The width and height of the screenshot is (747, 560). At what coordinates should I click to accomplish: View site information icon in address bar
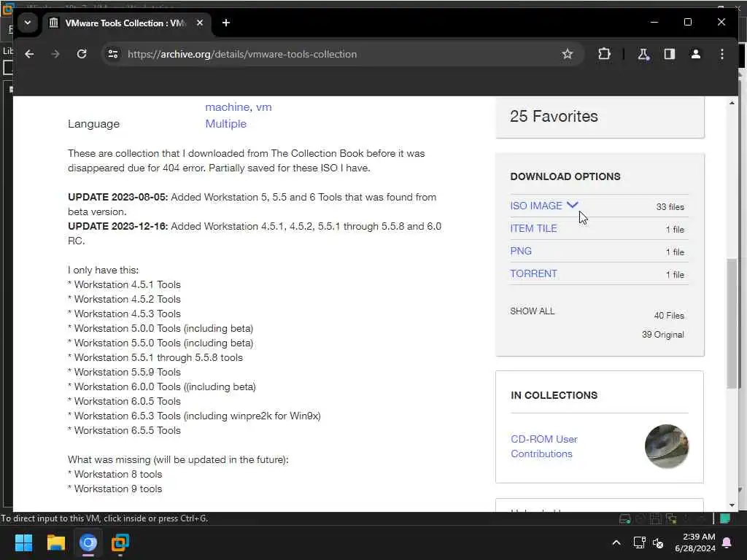click(x=113, y=54)
